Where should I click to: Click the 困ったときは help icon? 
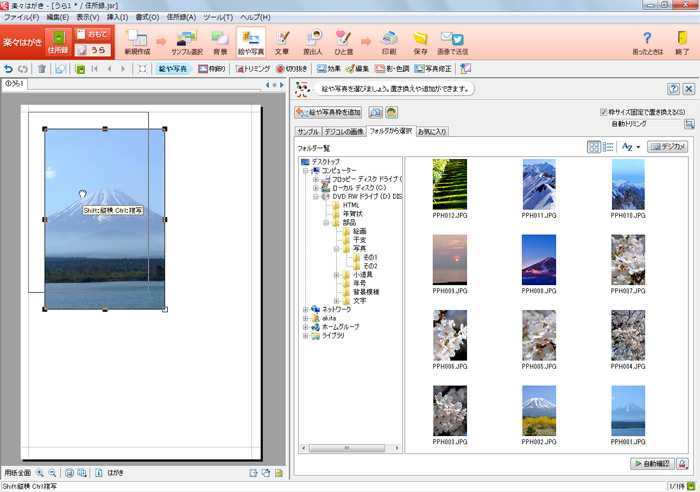(x=646, y=42)
